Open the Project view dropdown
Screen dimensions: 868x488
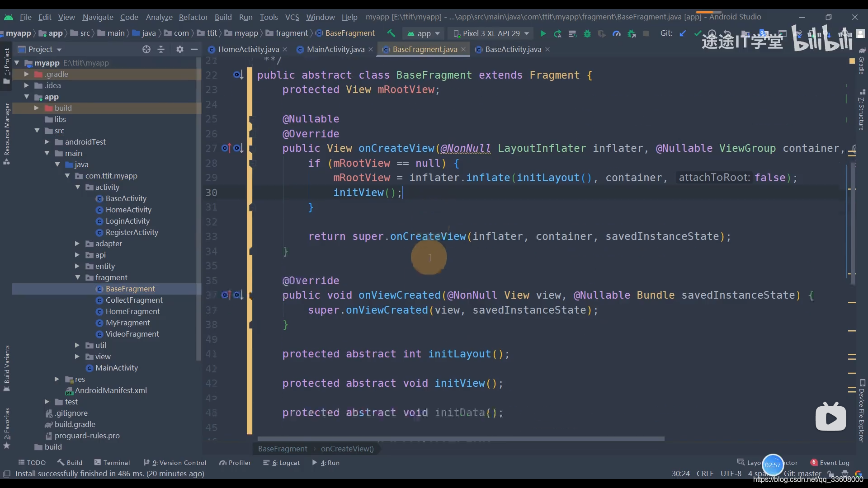point(40,49)
